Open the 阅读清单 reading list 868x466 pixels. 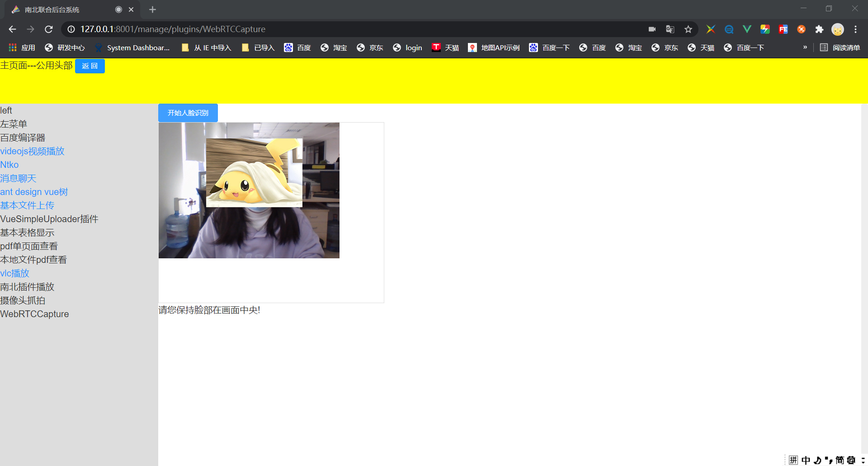840,48
